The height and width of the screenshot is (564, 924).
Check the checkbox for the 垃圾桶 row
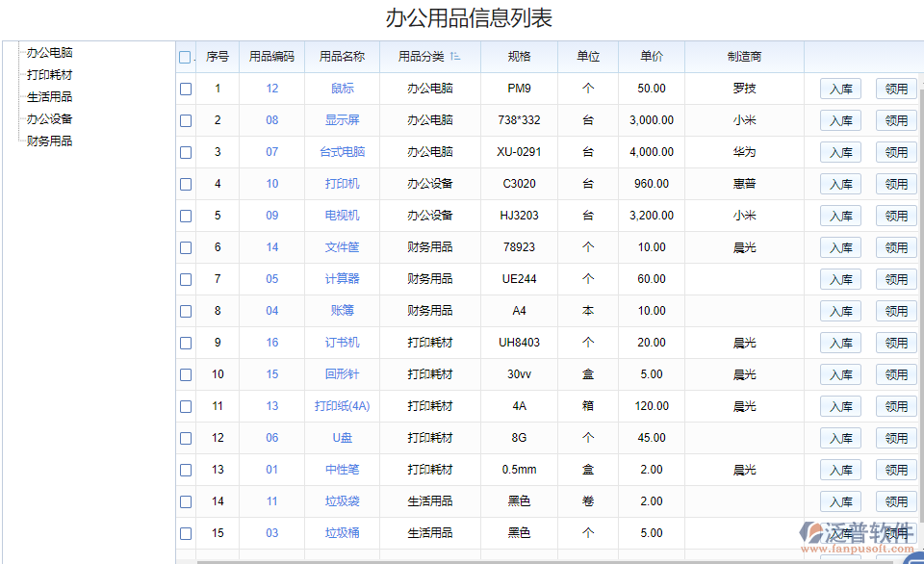tap(185, 533)
